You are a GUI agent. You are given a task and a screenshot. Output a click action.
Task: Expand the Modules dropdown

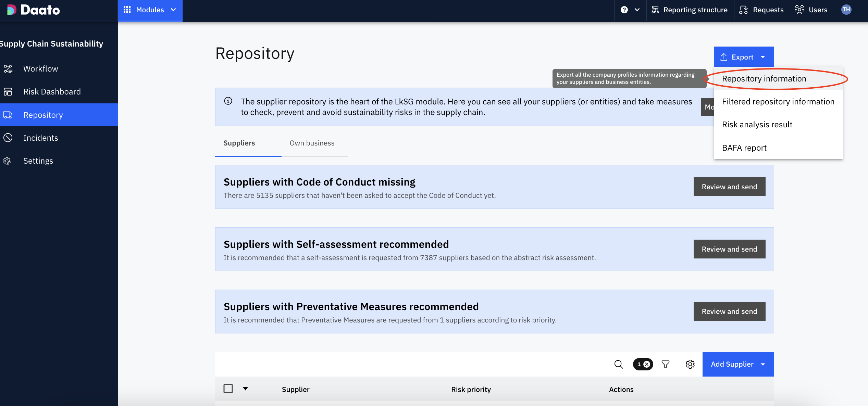(150, 10)
